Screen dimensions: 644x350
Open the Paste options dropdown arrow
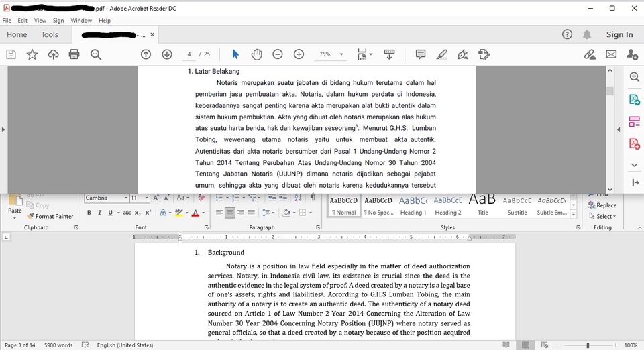point(15,218)
